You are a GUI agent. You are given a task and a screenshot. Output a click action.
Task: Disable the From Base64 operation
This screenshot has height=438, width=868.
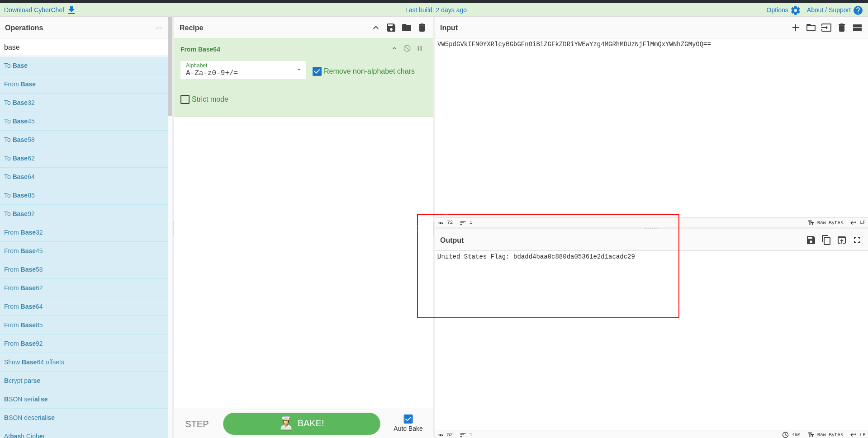pos(407,48)
